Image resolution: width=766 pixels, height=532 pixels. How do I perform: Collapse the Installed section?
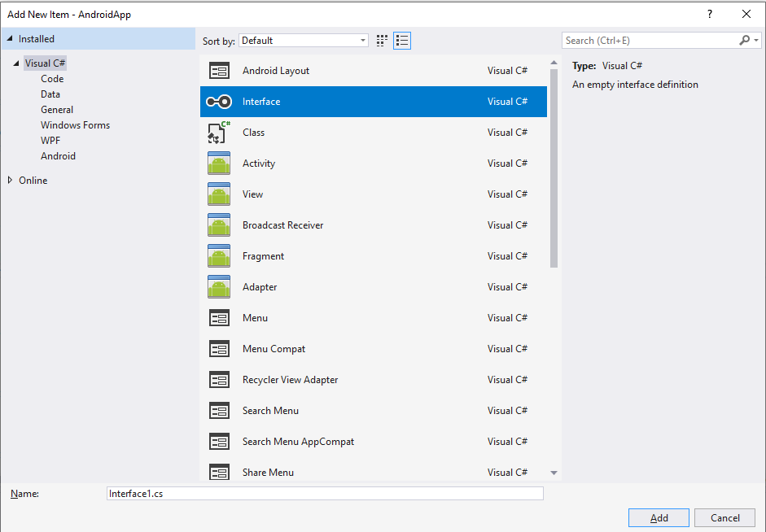pyautogui.click(x=10, y=38)
